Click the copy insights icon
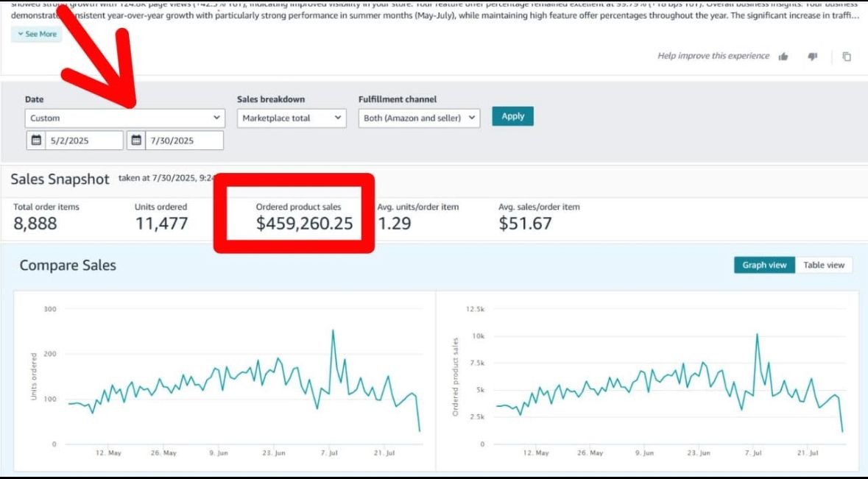868x479 pixels. (x=847, y=57)
